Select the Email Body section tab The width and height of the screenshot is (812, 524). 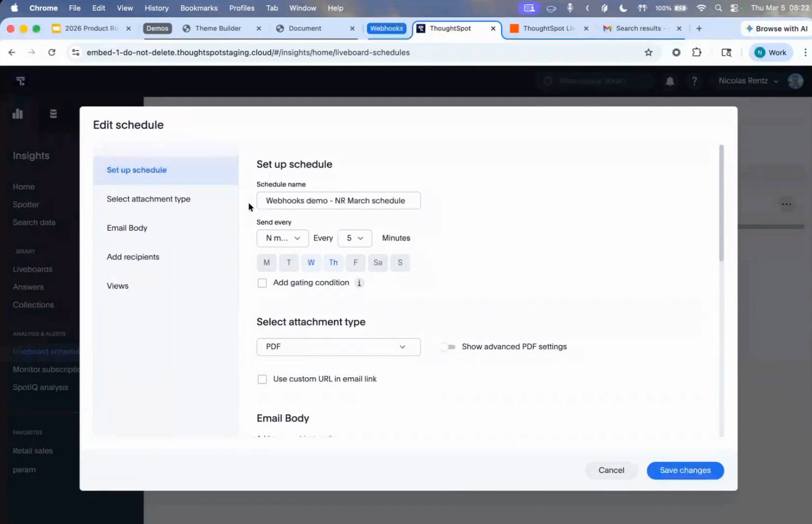click(x=127, y=228)
